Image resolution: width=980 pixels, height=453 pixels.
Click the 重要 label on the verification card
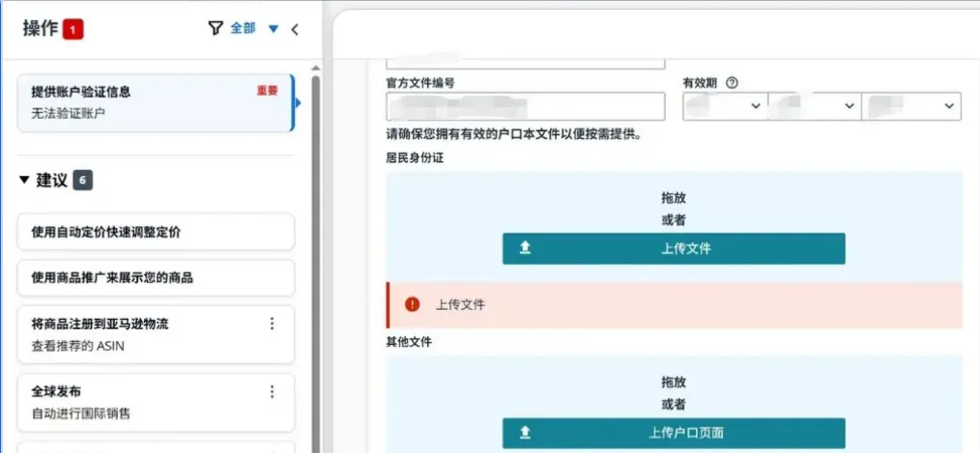(267, 91)
